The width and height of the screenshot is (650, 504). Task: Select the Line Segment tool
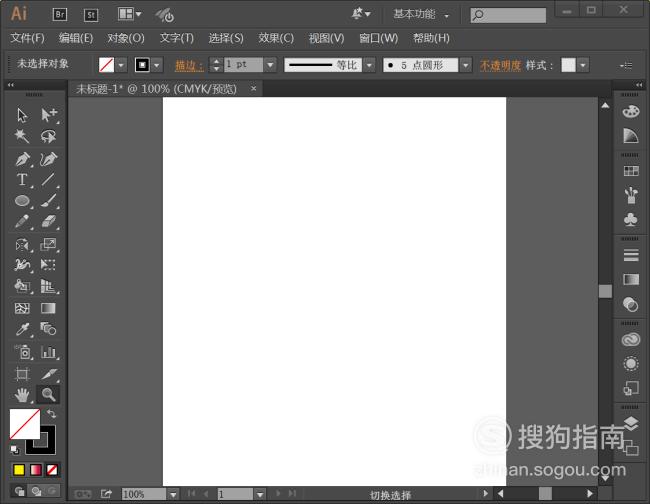point(49,180)
